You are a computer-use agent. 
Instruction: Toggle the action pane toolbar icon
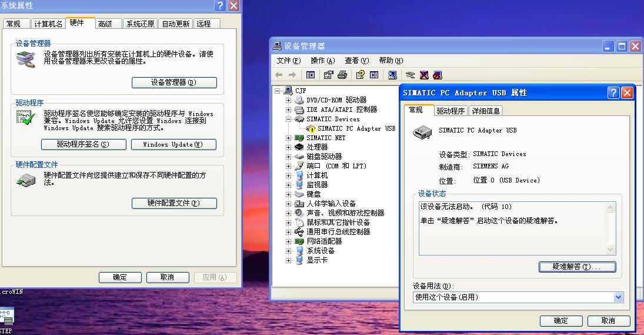373,75
